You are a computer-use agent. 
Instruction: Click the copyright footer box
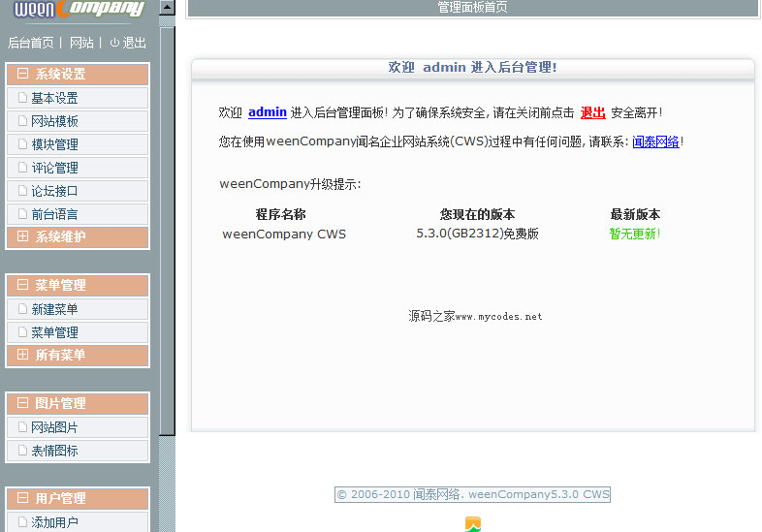pos(472,494)
